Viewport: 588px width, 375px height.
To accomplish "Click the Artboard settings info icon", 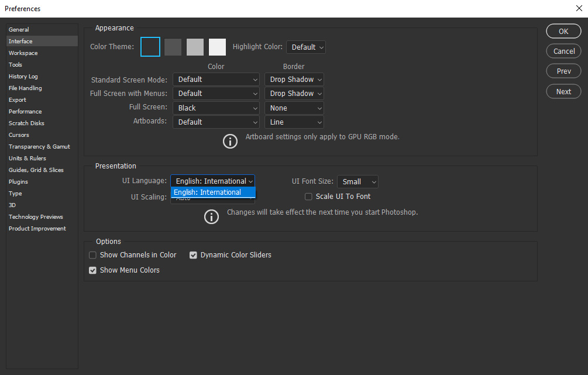I will tap(230, 141).
